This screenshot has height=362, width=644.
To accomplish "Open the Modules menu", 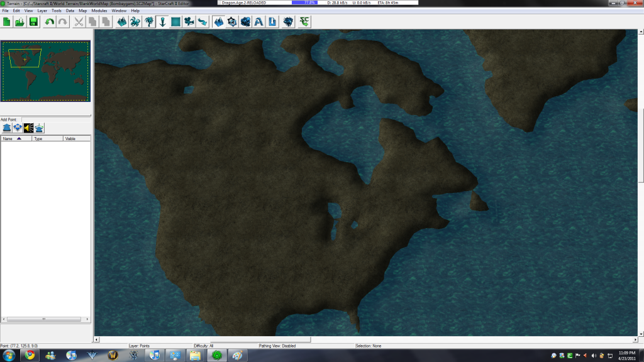I will coord(99,11).
